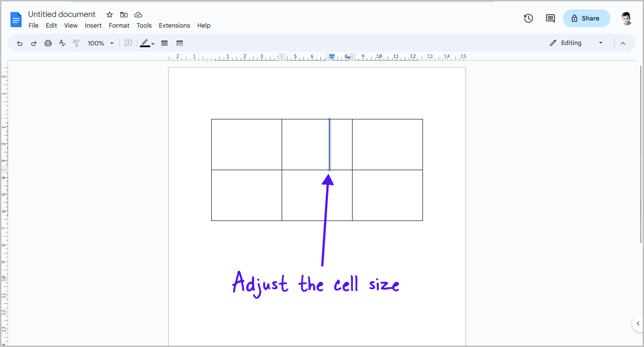This screenshot has height=347, width=644.
Task: Run the spelling and grammar check icon
Action: (x=62, y=43)
